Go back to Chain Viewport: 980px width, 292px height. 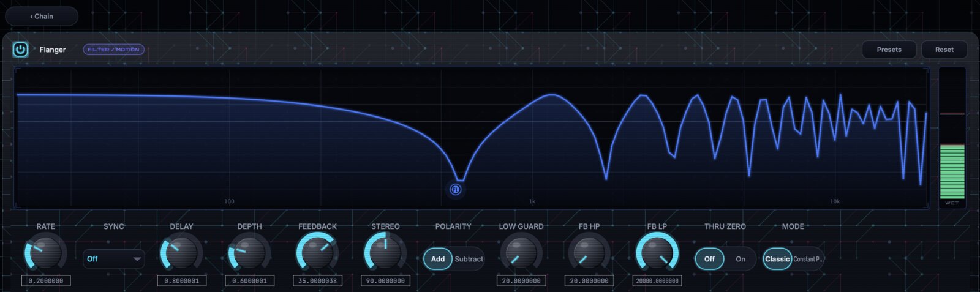pos(42,17)
